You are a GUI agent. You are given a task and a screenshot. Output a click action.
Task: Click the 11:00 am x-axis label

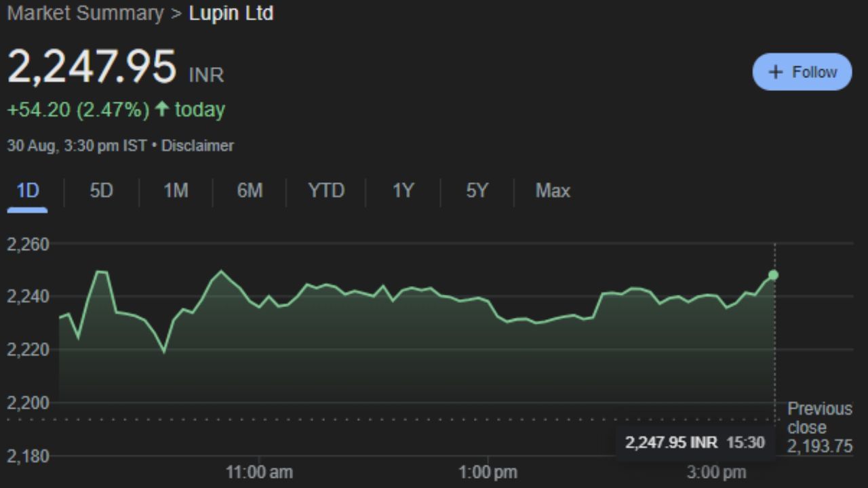click(x=259, y=472)
